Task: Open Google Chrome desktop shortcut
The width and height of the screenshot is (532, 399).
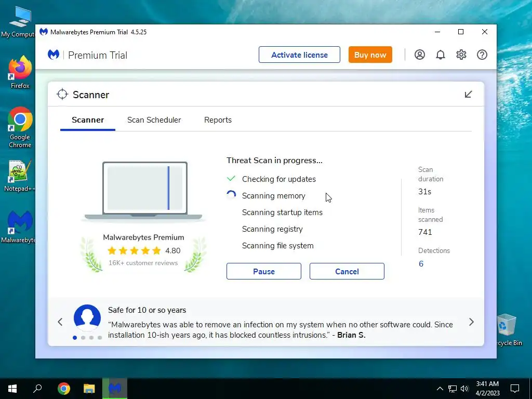Action: pyautogui.click(x=20, y=128)
